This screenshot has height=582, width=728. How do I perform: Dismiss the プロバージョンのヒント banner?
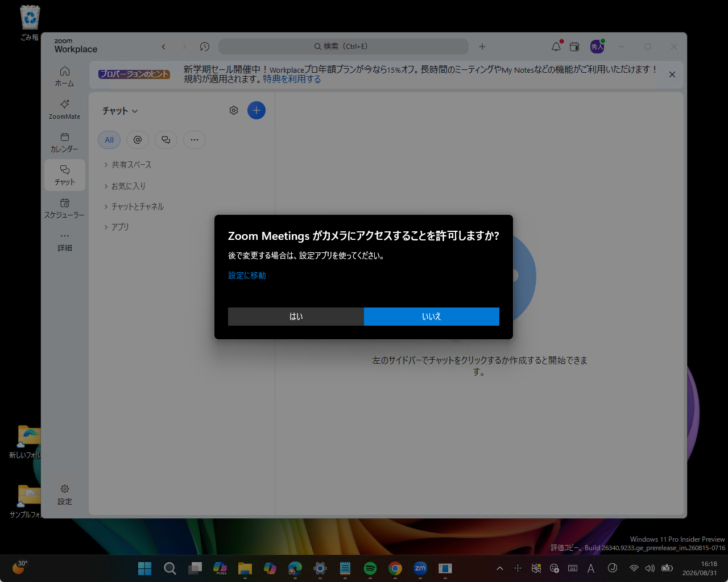tap(672, 74)
